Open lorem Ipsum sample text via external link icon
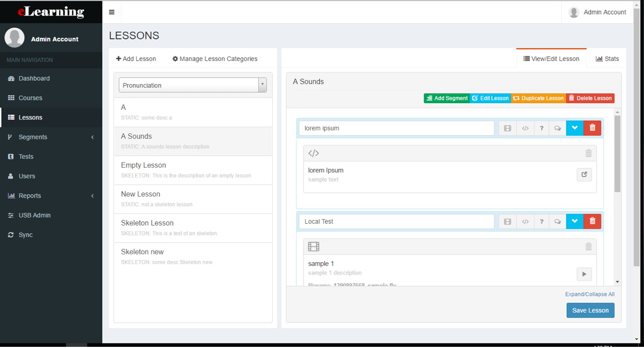644x348 pixels. tap(584, 174)
